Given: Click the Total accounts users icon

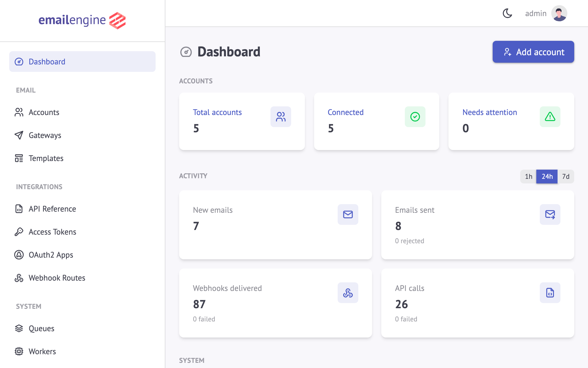Looking at the screenshot, I should point(281,117).
